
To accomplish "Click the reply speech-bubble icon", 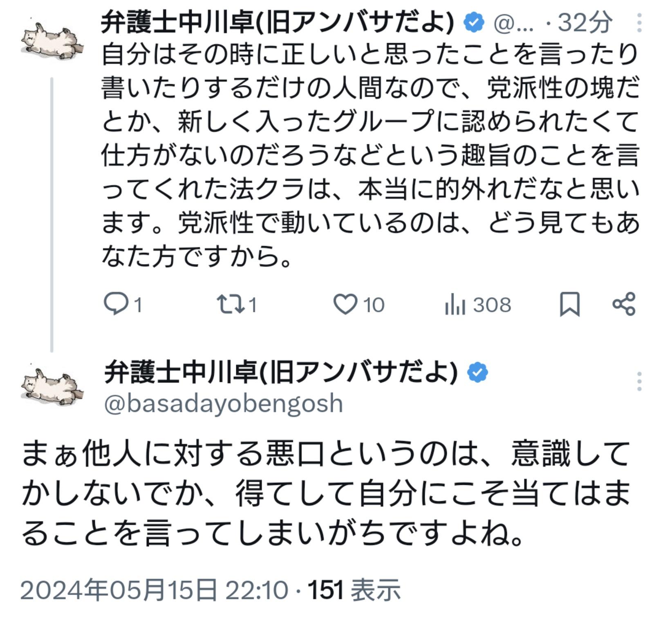I will (x=116, y=305).
